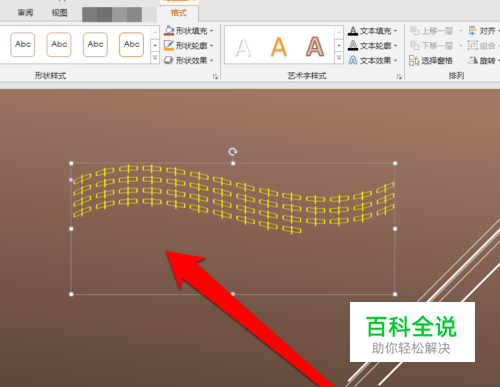Apply the white A WordArt style
This screenshot has height=387, width=500.
pos(243,47)
